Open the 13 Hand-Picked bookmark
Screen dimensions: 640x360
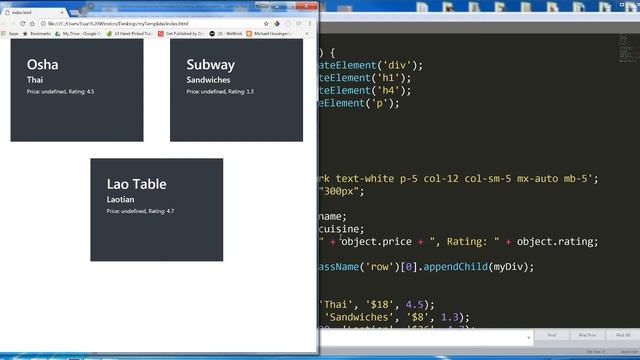coord(129,34)
